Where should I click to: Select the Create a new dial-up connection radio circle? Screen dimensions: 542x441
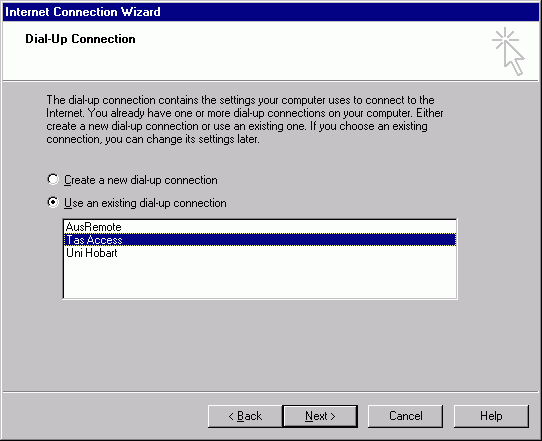coord(53,179)
